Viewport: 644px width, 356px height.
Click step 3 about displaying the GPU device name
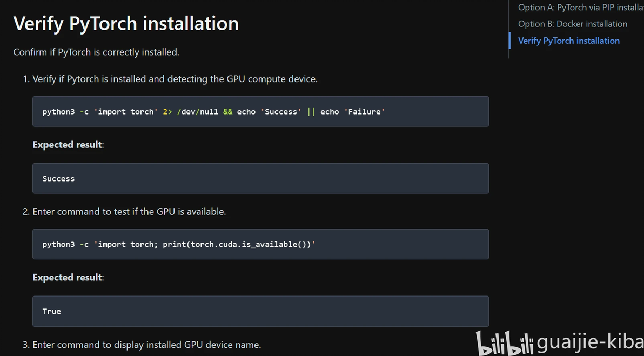146,345
